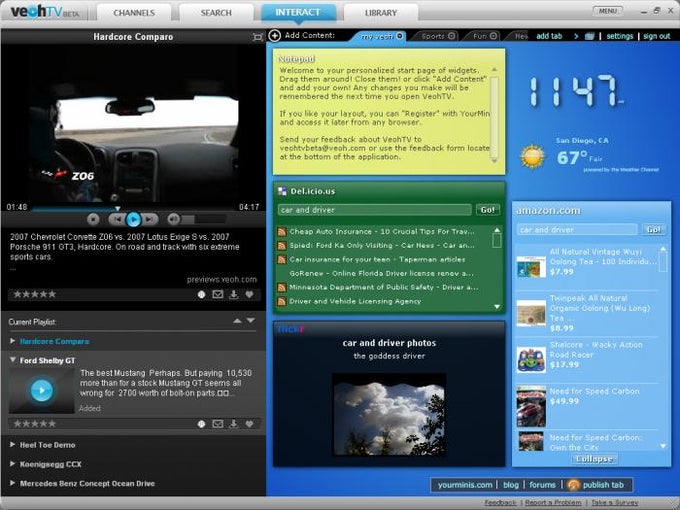Open the LIBRARY tab
Screen dimensions: 680x510
pos(381,13)
